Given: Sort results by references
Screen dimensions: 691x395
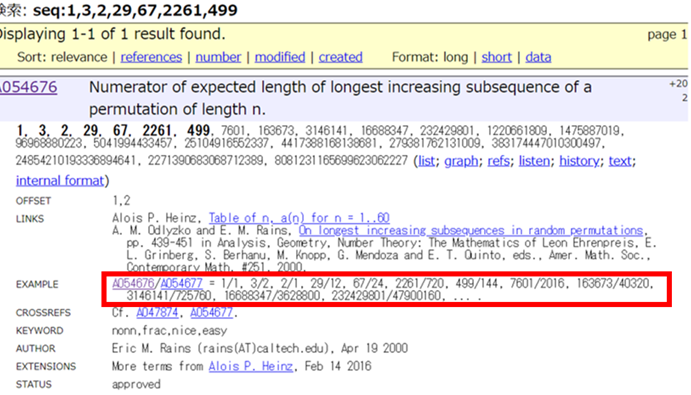Looking at the screenshot, I should [151, 57].
